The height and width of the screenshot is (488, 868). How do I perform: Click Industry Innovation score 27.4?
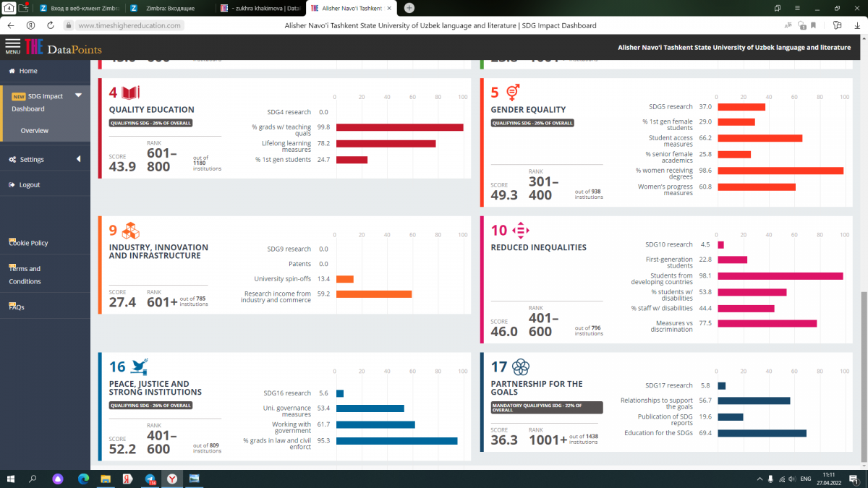[123, 302]
